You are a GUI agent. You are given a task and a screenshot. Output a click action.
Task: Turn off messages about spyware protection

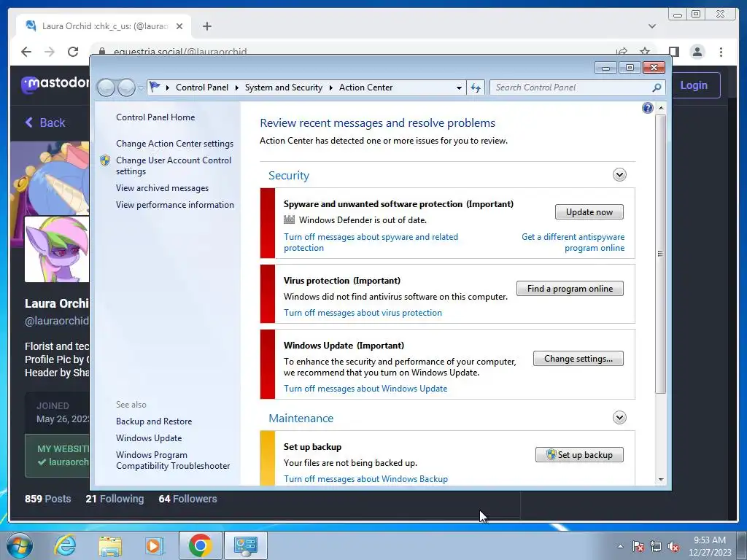click(371, 242)
